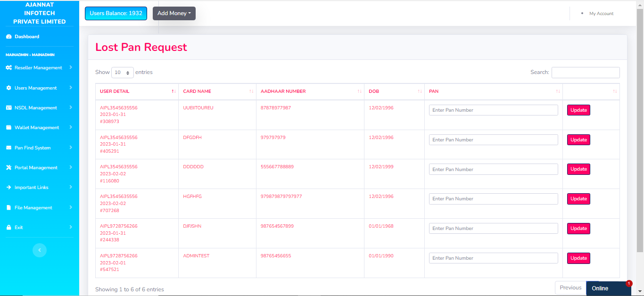Click the Pan Find System envelope icon
This screenshot has height=296, width=644.
click(8, 148)
